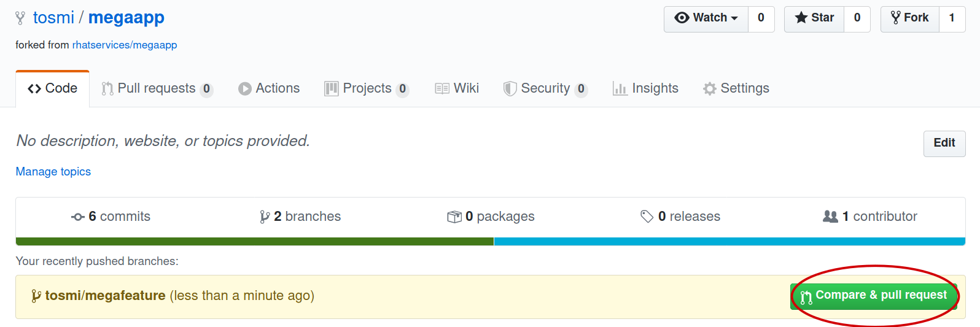Click the Code angle-brackets icon
This screenshot has width=980, height=327.
34,89
